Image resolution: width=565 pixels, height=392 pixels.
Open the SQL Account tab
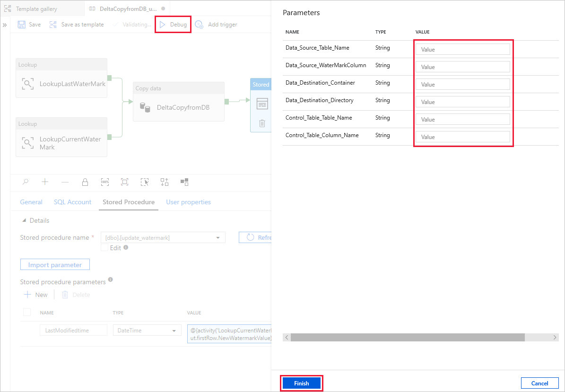click(72, 202)
